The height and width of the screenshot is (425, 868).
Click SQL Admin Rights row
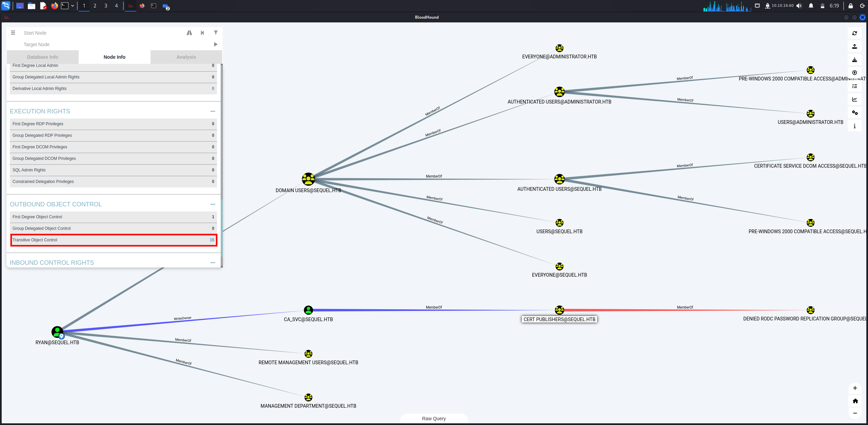click(x=113, y=170)
